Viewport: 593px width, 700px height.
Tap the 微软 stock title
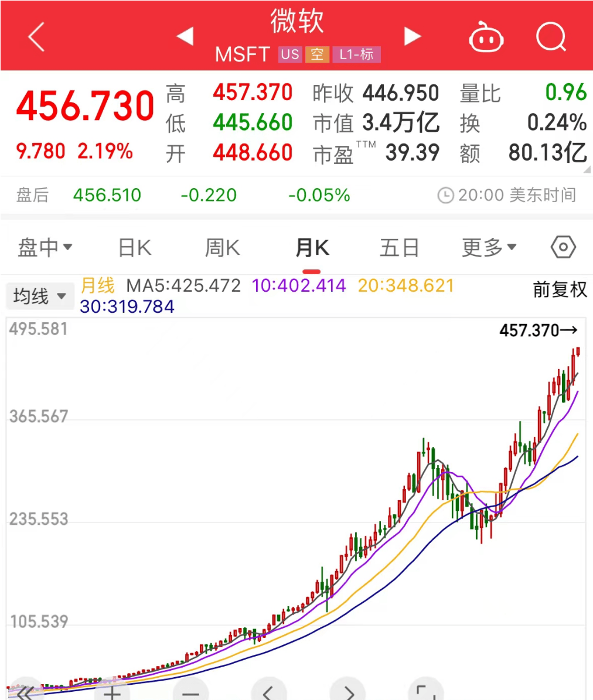click(x=297, y=21)
